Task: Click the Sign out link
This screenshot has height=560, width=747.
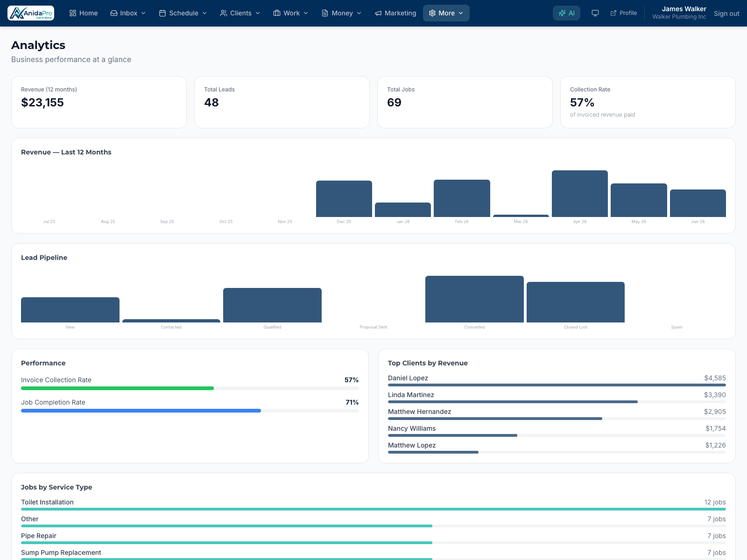Action: [x=726, y=14]
